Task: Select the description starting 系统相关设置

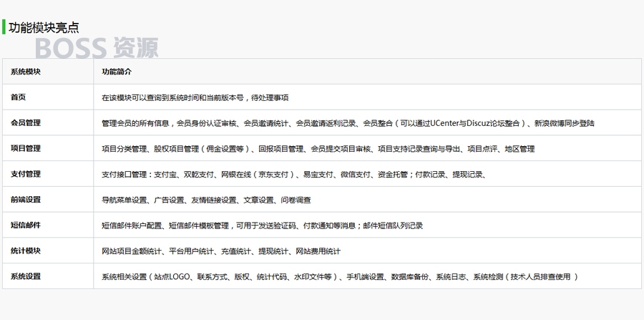Action: (x=340, y=277)
